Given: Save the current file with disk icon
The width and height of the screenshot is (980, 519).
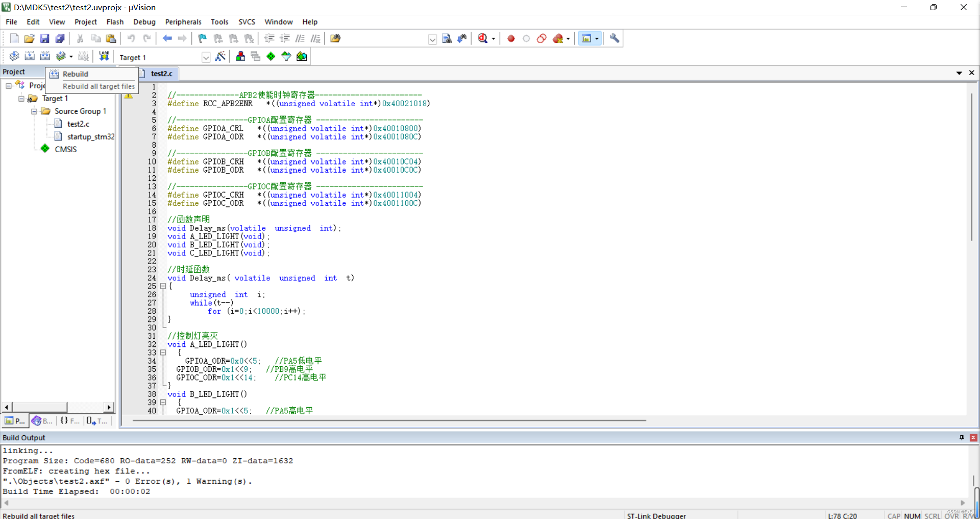Looking at the screenshot, I should pyautogui.click(x=44, y=38).
